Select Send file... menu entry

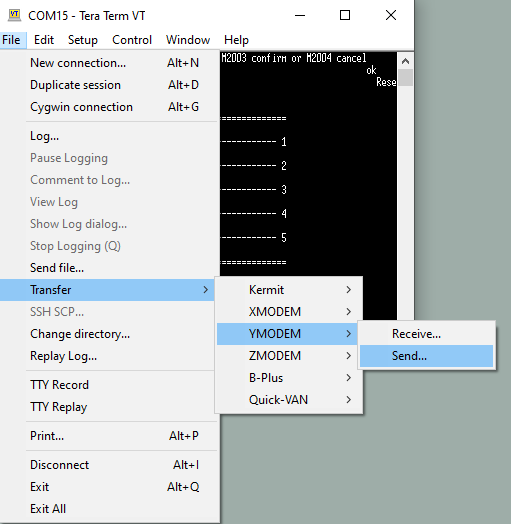(110, 268)
